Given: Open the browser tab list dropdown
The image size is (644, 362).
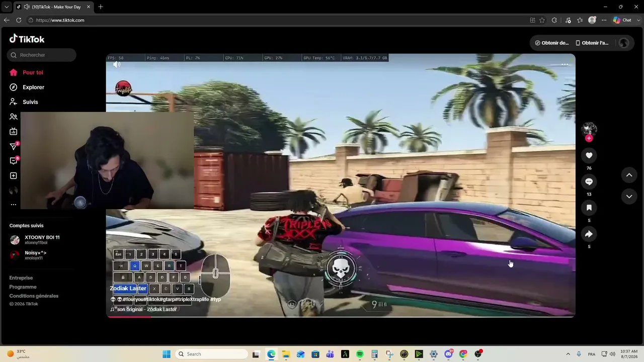Looking at the screenshot, I should 7,7.
